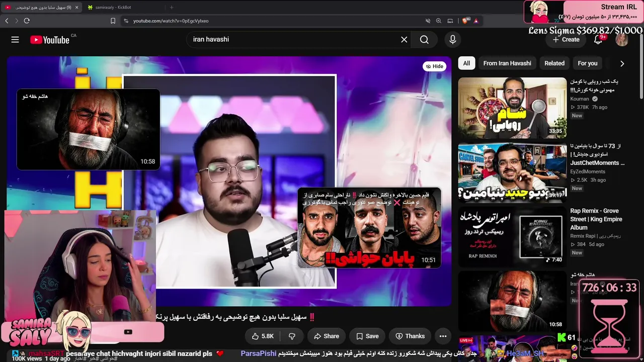
Task: Click the Create button
Action: [x=566, y=40]
